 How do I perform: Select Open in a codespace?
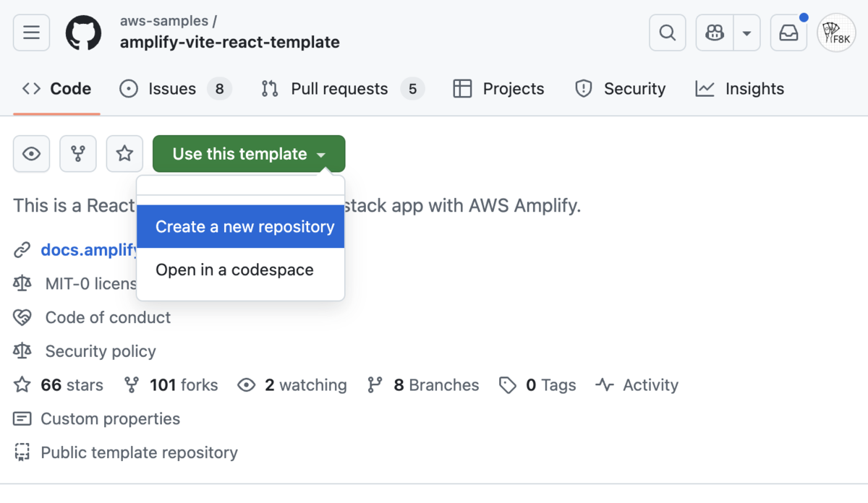click(x=241, y=270)
